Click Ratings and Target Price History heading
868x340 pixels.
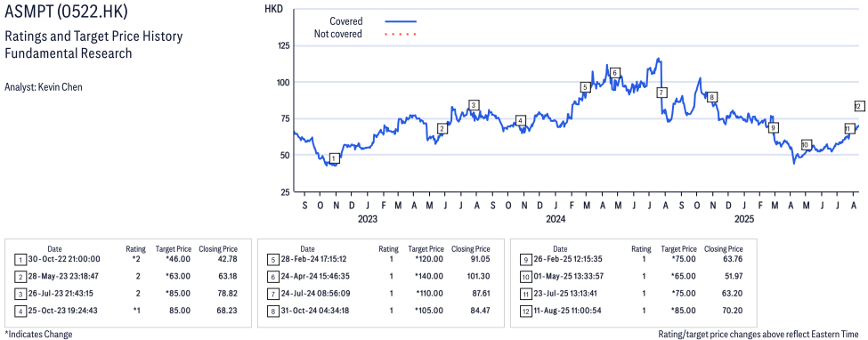[93, 37]
